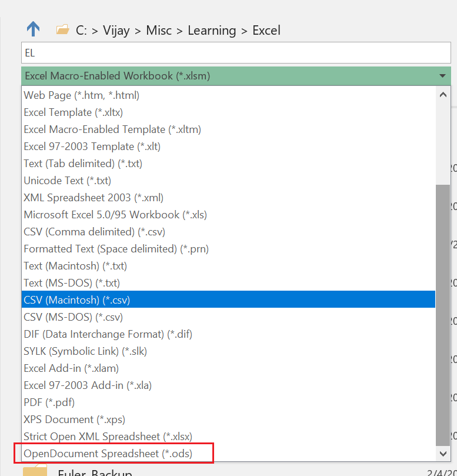Select PDF (*.pdf) format
The height and width of the screenshot is (476, 457).
click(x=228, y=402)
